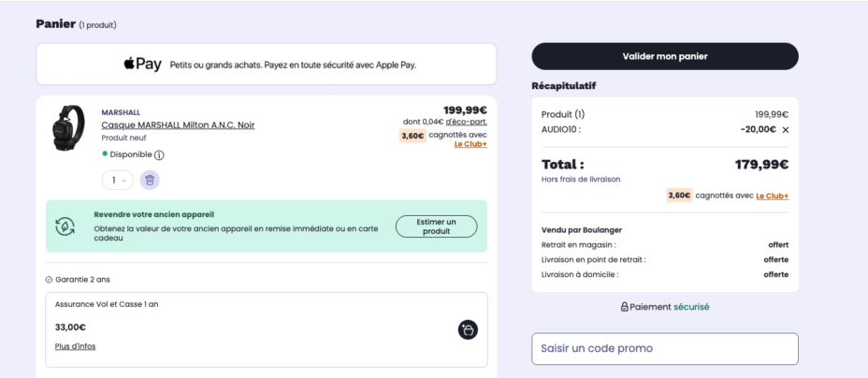Add Assurance Vol et Casse to basket
The height and width of the screenshot is (378, 868).
pyautogui.click(x=468, y=330)
